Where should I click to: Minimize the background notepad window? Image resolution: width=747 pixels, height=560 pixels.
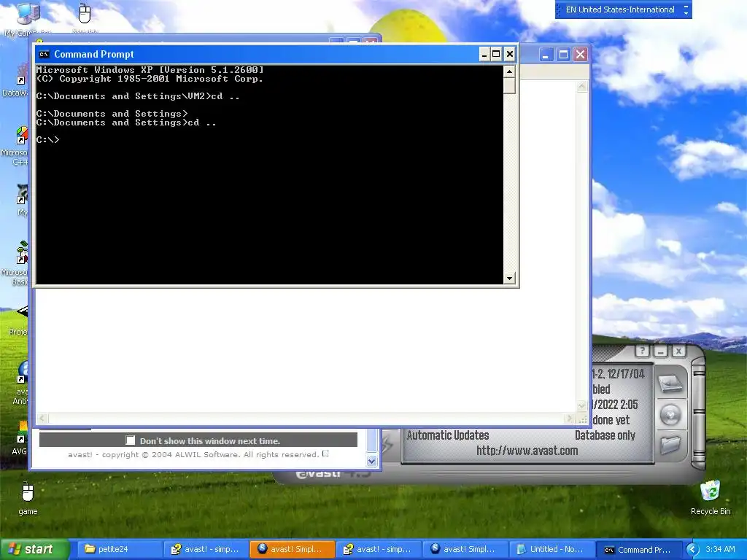[x=546, y=55]
